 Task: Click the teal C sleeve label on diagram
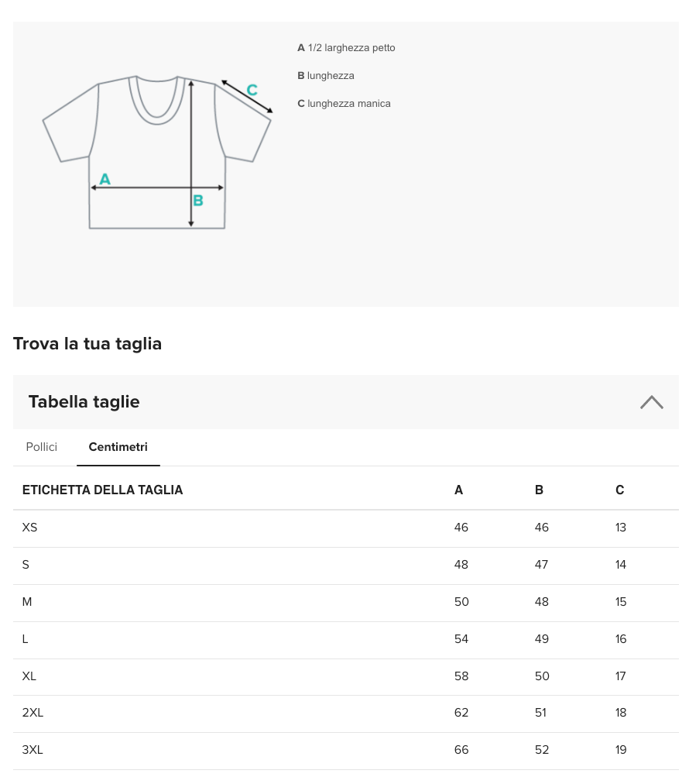(252, 90)
